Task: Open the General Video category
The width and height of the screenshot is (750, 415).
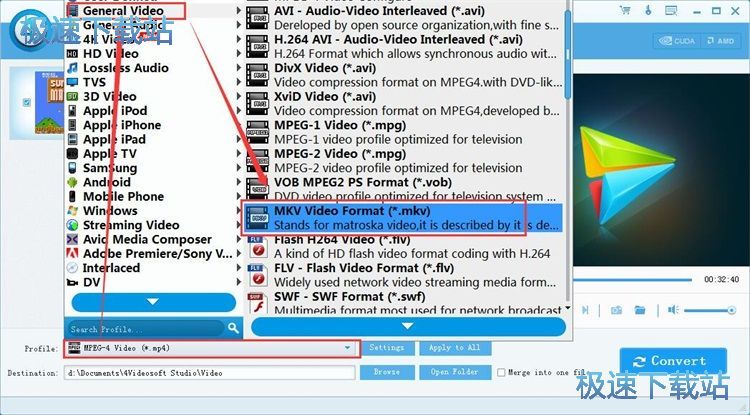Action: [x=123, y=11]
